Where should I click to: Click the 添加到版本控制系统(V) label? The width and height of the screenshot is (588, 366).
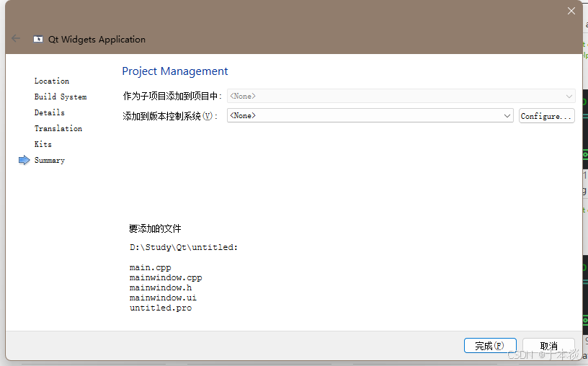tap(170, 116)
